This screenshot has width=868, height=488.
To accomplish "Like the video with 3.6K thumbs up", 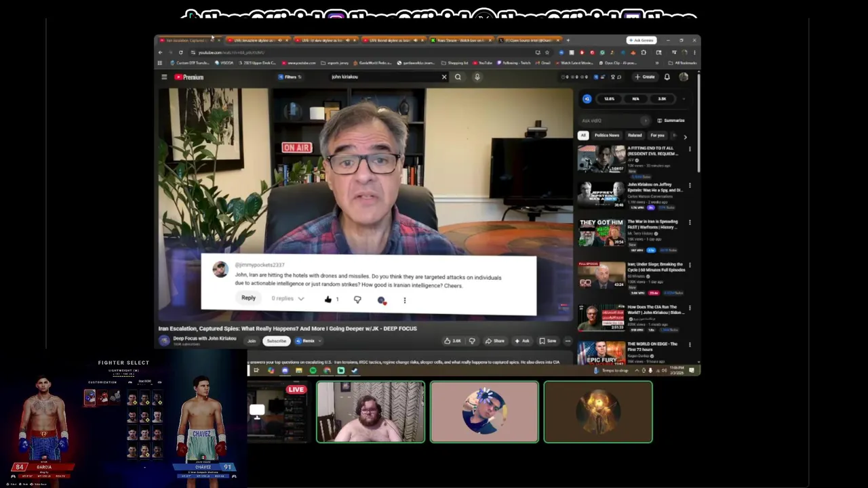I will click(452, 341).
